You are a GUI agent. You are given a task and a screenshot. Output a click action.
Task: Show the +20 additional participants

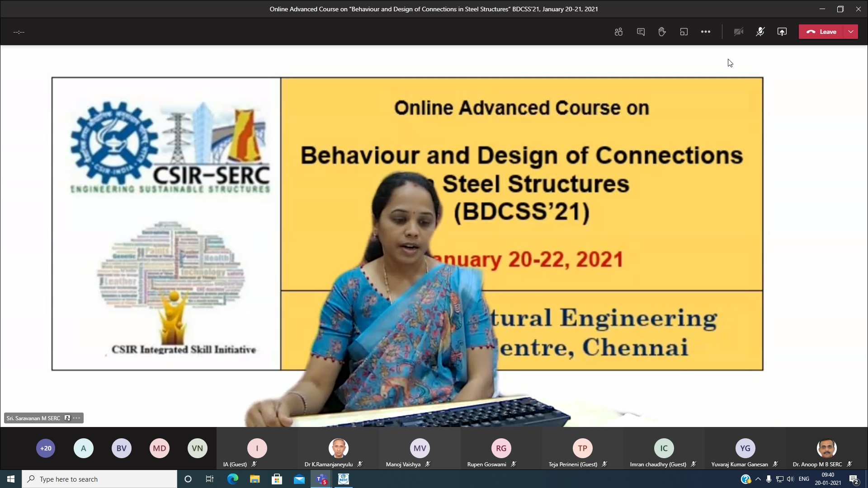point(46,448)
